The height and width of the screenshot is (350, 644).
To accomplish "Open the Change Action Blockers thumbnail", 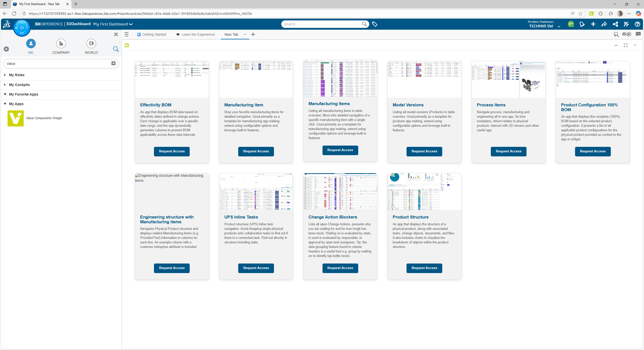I will (x=340, y=192).
